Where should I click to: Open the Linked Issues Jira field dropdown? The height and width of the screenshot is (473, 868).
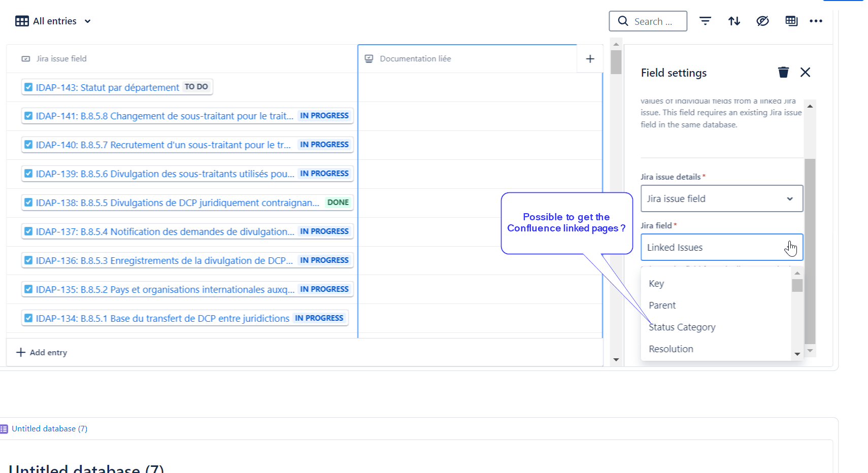pyautogui.click(x=721, y=247)
